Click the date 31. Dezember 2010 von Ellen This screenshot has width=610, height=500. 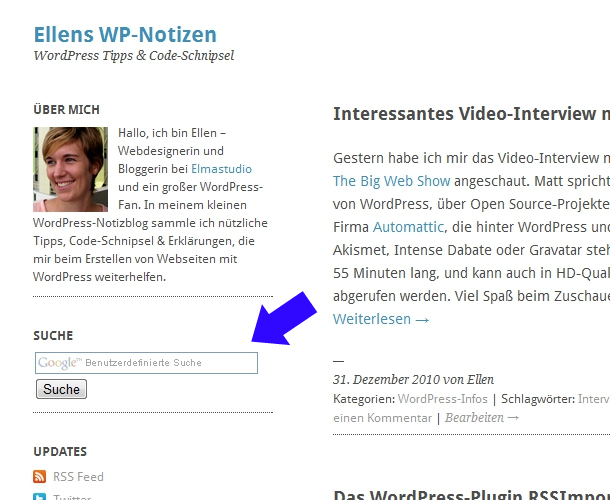414,379
